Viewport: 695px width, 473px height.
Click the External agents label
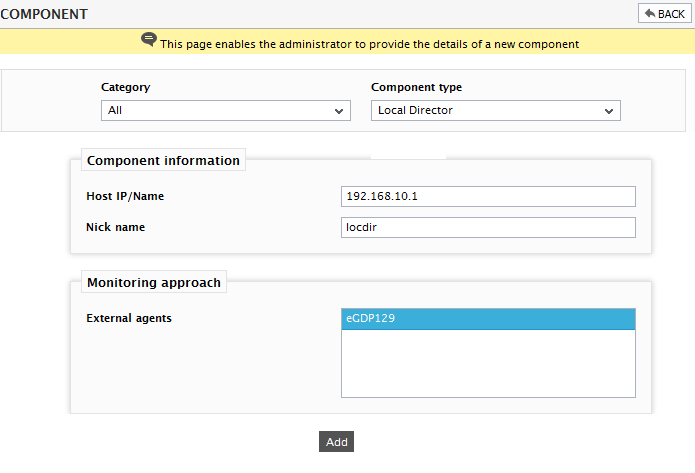point(129,318)
